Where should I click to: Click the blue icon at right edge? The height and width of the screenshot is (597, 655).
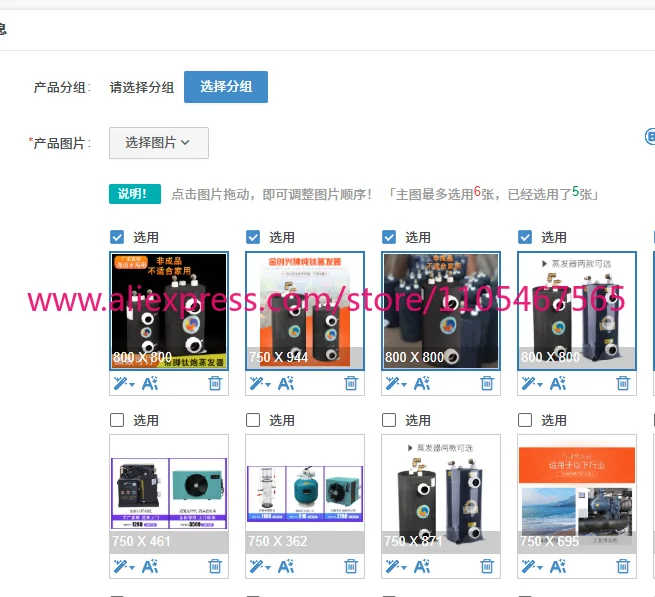pyautogui.click(x=650, y=137)
